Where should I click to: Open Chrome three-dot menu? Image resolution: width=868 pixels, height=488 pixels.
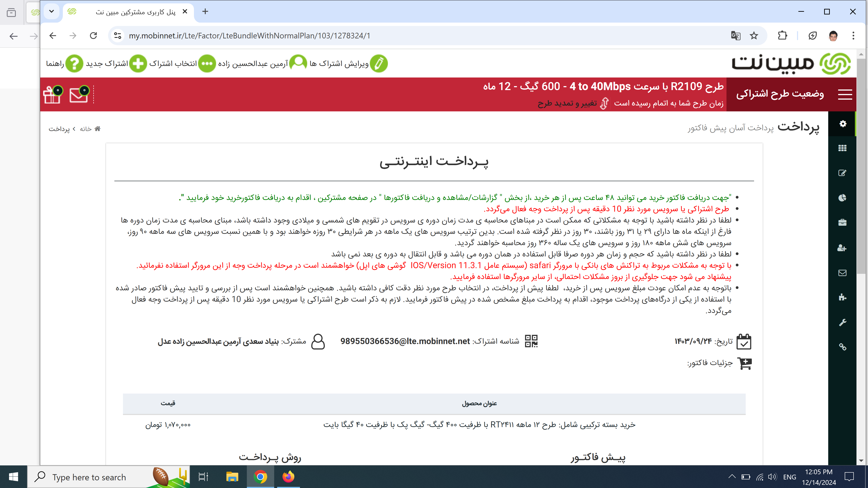[x=854, y=36]
